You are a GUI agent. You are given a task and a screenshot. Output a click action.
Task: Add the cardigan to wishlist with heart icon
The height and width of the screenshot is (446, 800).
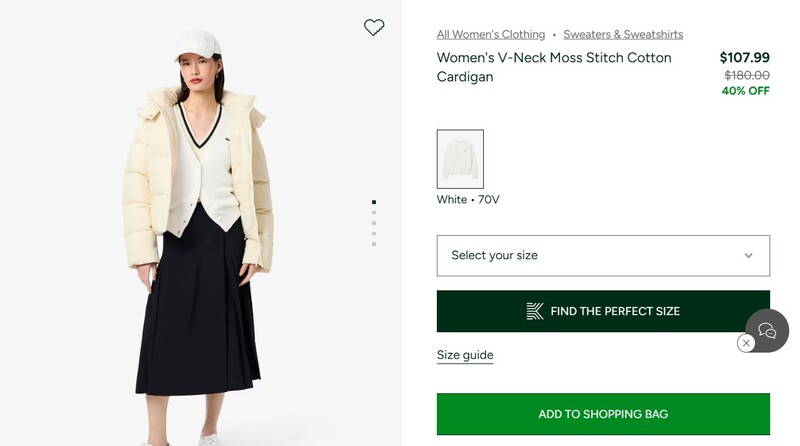374,28
